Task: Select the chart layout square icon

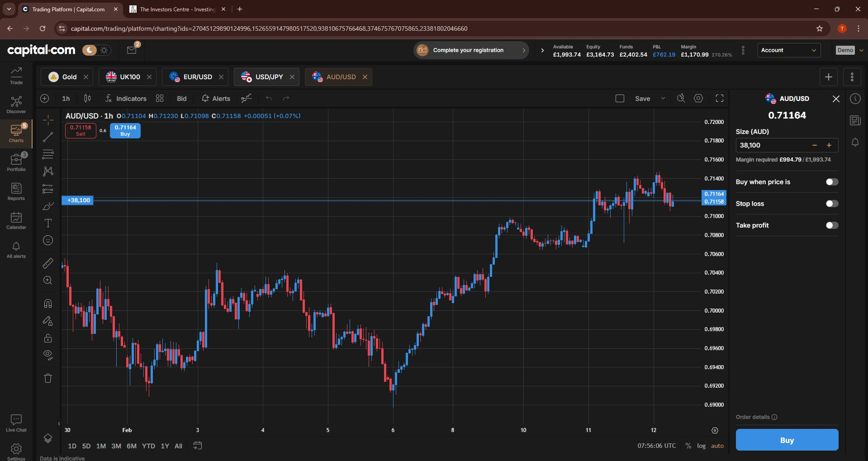Action: (x=620, y=99)
